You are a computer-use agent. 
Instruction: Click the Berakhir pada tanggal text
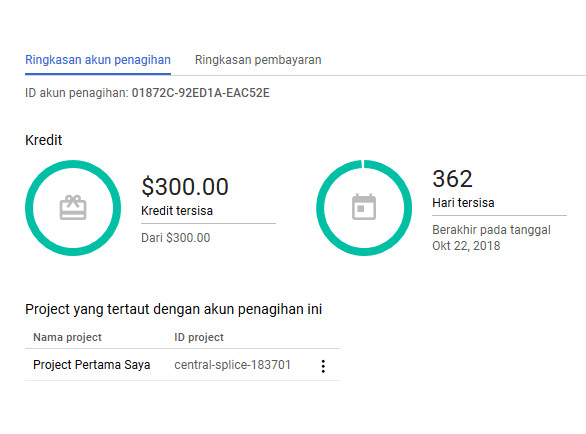(x=491, y=230)
